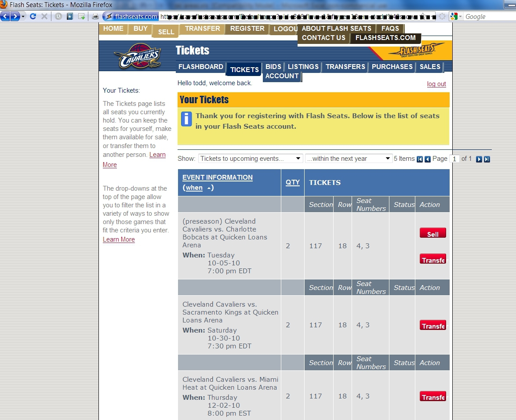Viewport: 516px width, 420px height.
Task: Open the FLASHSEATS.COM menu link
Action: click(x=385, y=38)
